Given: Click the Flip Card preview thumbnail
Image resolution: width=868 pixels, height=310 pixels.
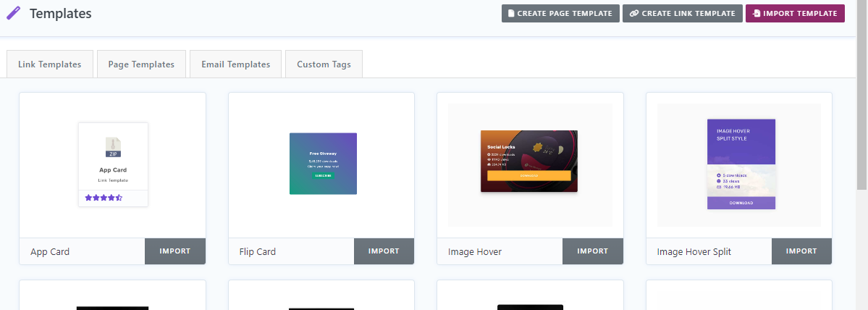Looking at the screenshot, I should coord(324,163).
